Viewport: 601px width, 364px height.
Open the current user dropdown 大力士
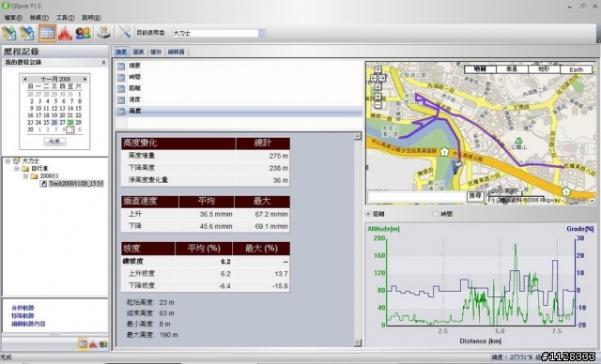261,33
